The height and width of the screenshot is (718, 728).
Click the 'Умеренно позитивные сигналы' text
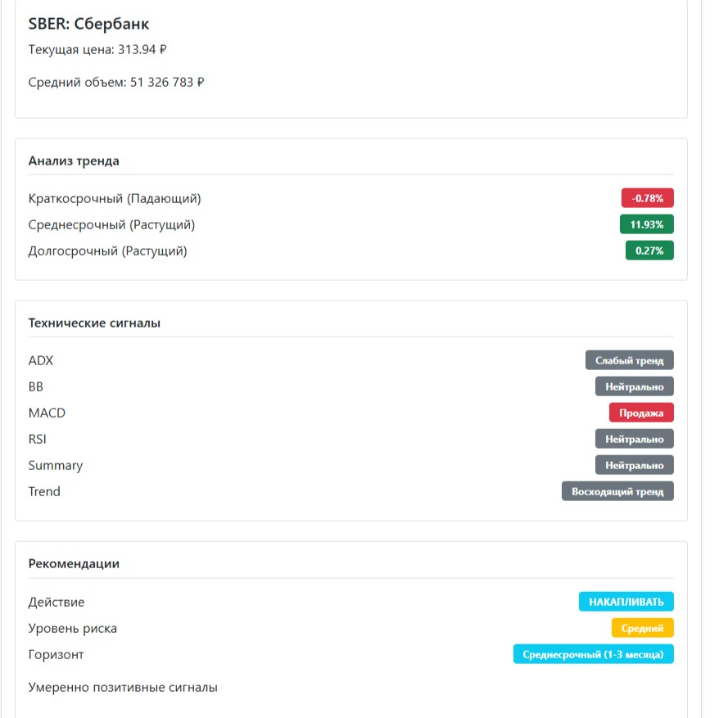tap(123, 688)
